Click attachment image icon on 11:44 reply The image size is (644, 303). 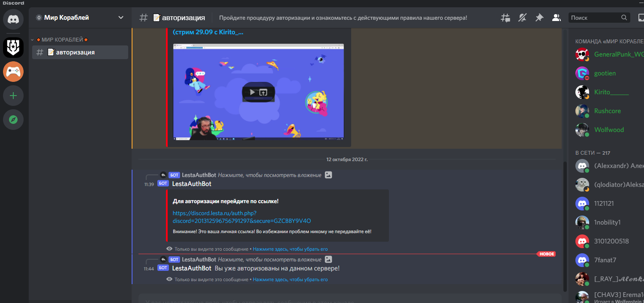(328, 259)
